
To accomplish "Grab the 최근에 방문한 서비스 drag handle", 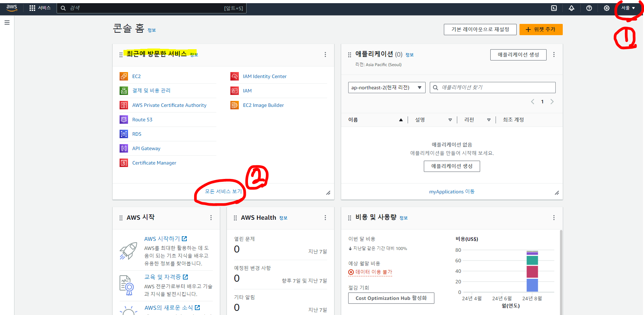I will tap(121, 55).
